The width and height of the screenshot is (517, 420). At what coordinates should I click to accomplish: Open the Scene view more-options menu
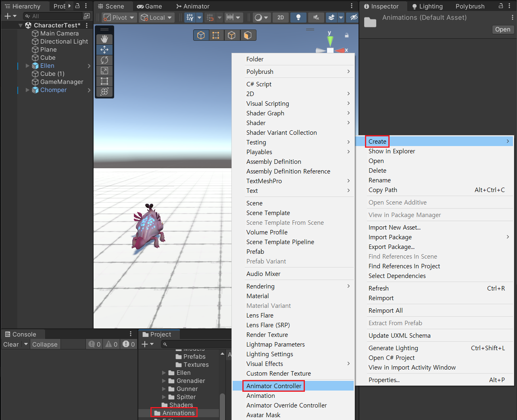click(352, 6)
